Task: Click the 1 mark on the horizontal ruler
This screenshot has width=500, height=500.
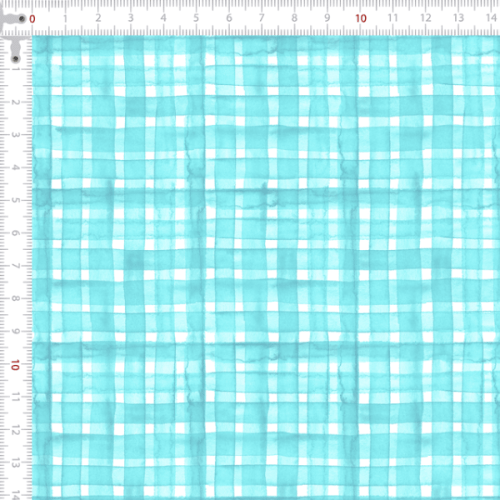Action: pyautogui.click(x=65, y=18)
